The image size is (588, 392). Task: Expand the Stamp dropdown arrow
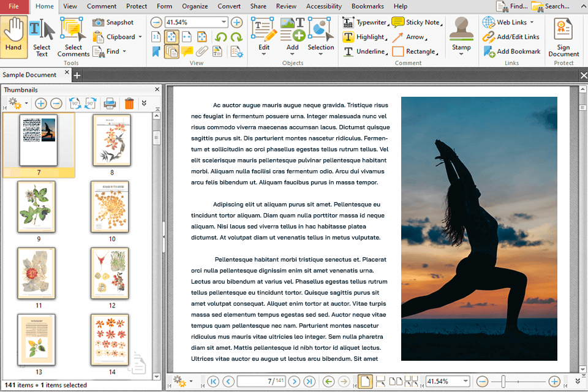point(461,55)
